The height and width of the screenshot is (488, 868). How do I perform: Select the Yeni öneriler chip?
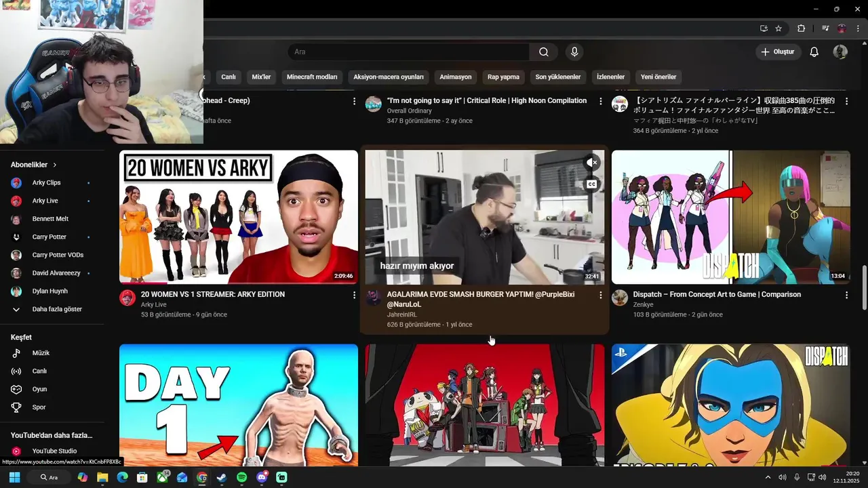[658, 77]
